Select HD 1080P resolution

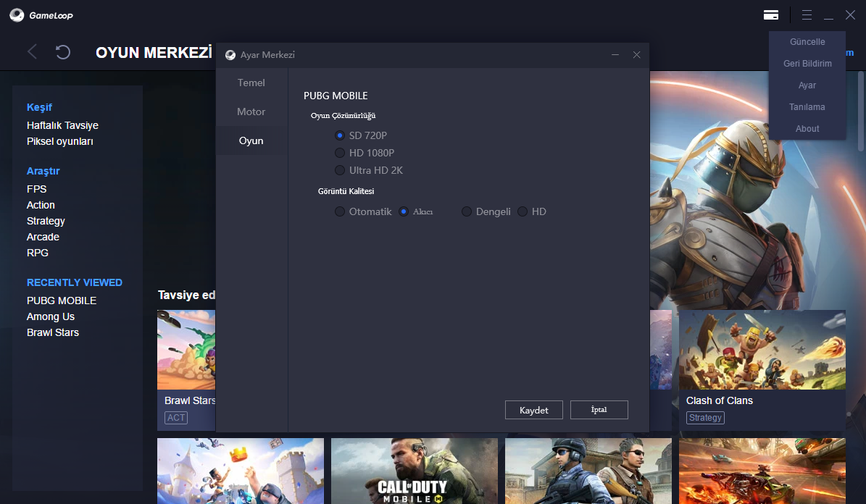pos(340,153)
